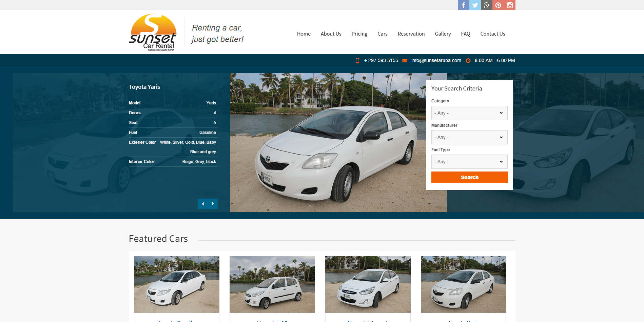Click the phone icon next to the number

(358, 60)
